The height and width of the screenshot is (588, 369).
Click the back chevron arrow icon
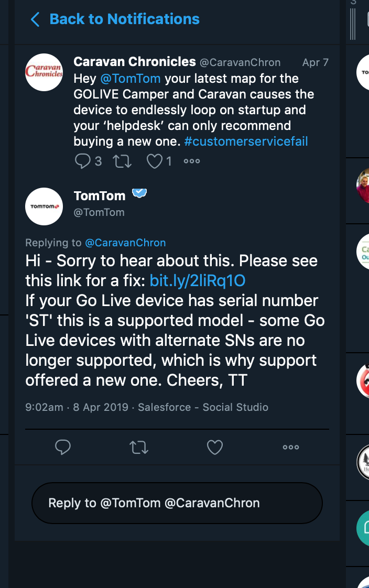pyautogui.click(x=35, y=19)
